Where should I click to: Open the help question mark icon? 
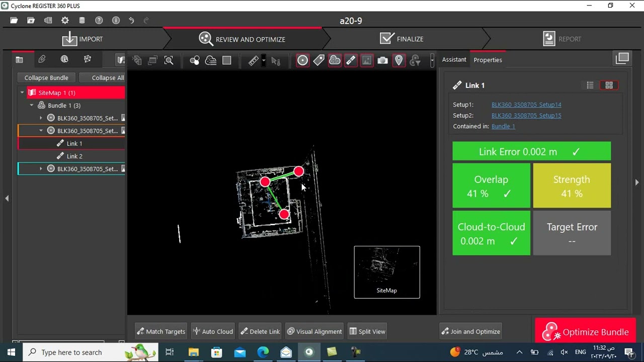click(x=99, y=21)
